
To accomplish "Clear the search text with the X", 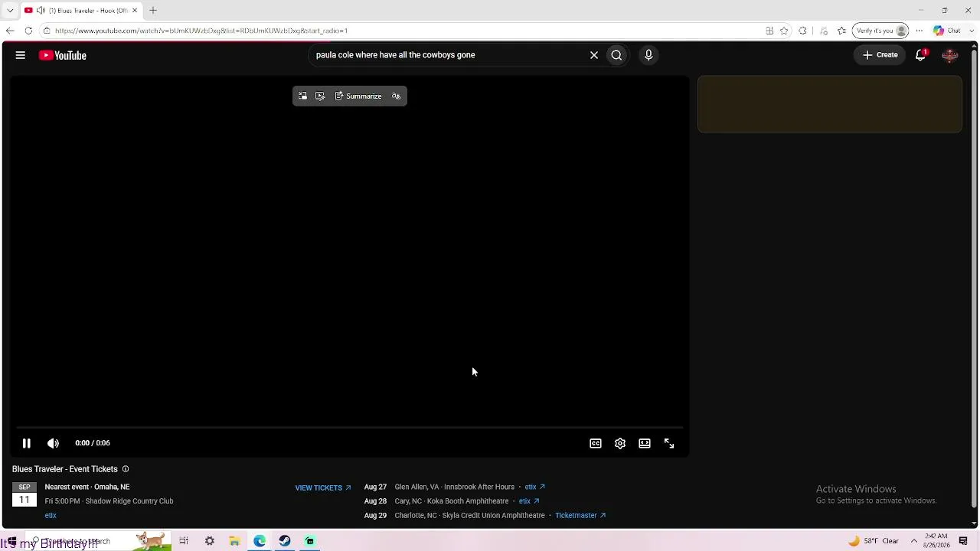I will coord(593,55).
